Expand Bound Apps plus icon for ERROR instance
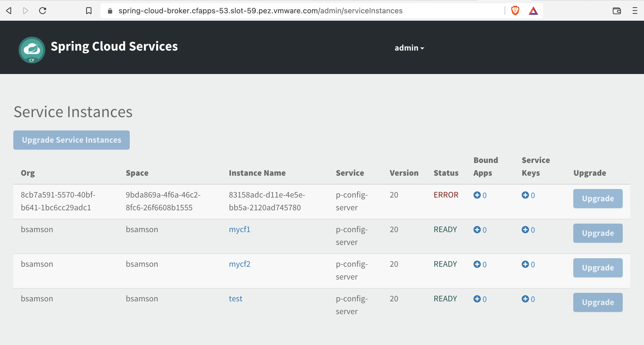644x345 pixels. pyautogui.click(x=477, y=195)
